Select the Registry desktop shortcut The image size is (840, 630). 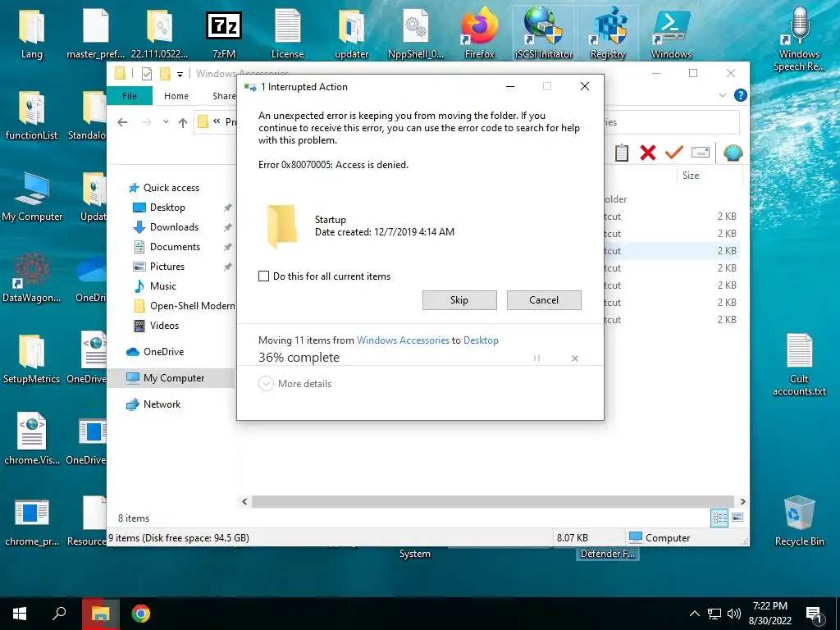(608, 34)
